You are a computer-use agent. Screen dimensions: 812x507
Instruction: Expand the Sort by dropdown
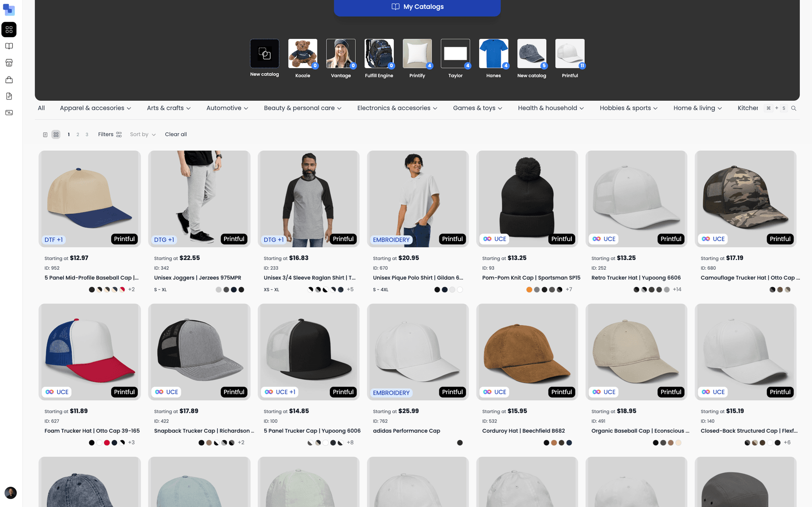coord(143,134)
